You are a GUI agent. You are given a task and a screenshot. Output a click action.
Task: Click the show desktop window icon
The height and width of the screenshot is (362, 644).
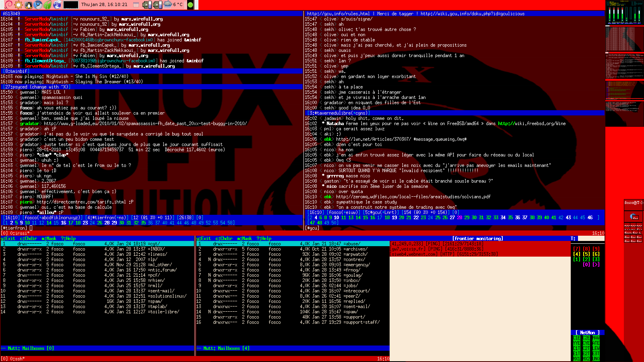click(136, 5)
